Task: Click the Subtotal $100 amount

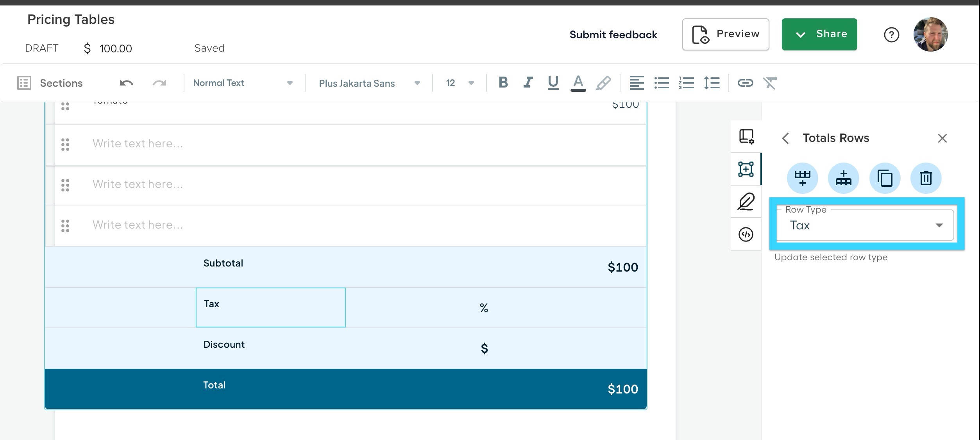Action: (x=623, y=267)
